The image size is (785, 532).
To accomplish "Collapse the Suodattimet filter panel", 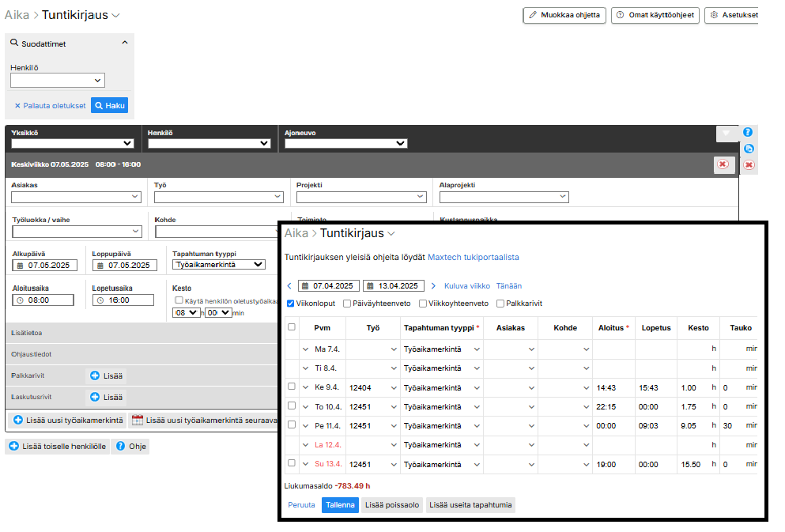I will pyautogui.click(x=124, y=43).
